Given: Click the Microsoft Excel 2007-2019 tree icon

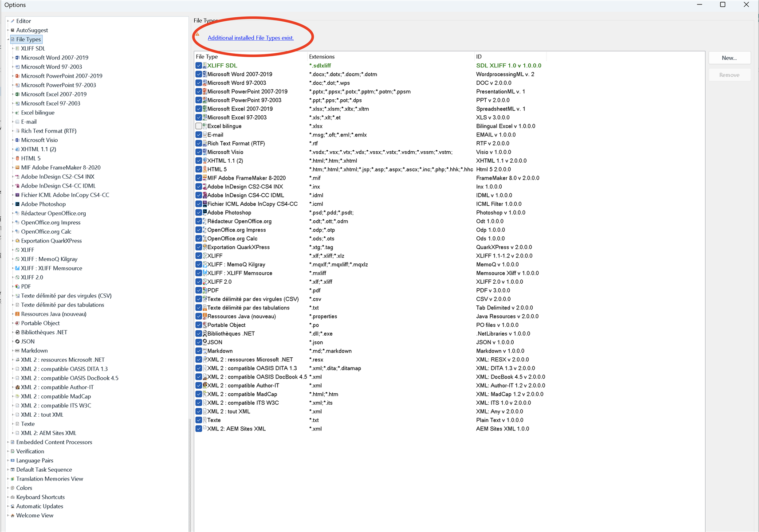Looking at the screenshot, I should coord(17,94).
